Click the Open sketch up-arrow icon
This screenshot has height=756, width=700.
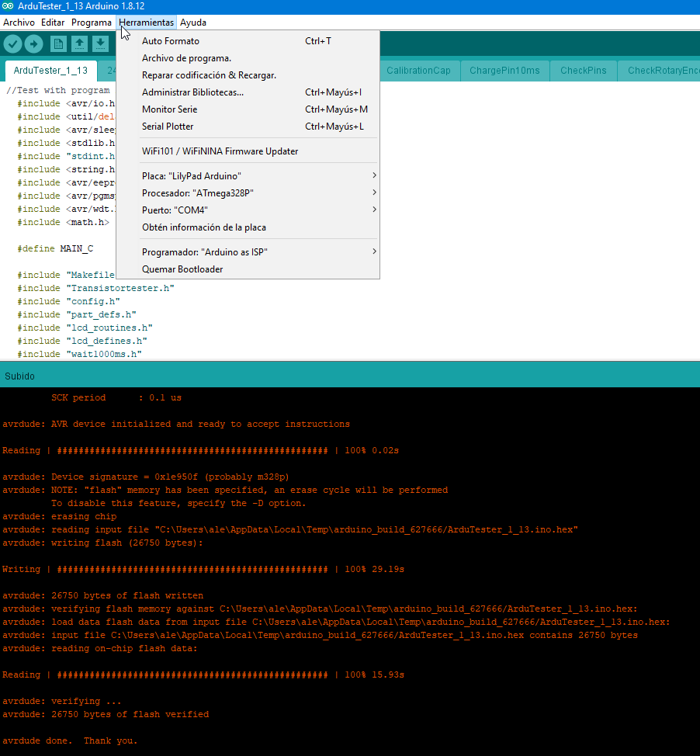tap(79, 44)
